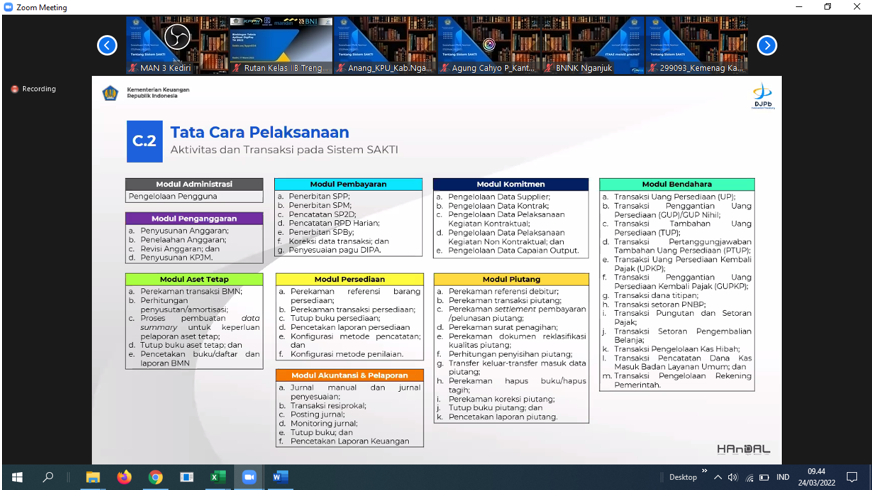This screenshot has width=872, height=491.
Task: Show next participants with right arrow
Action: pos(767,45)
